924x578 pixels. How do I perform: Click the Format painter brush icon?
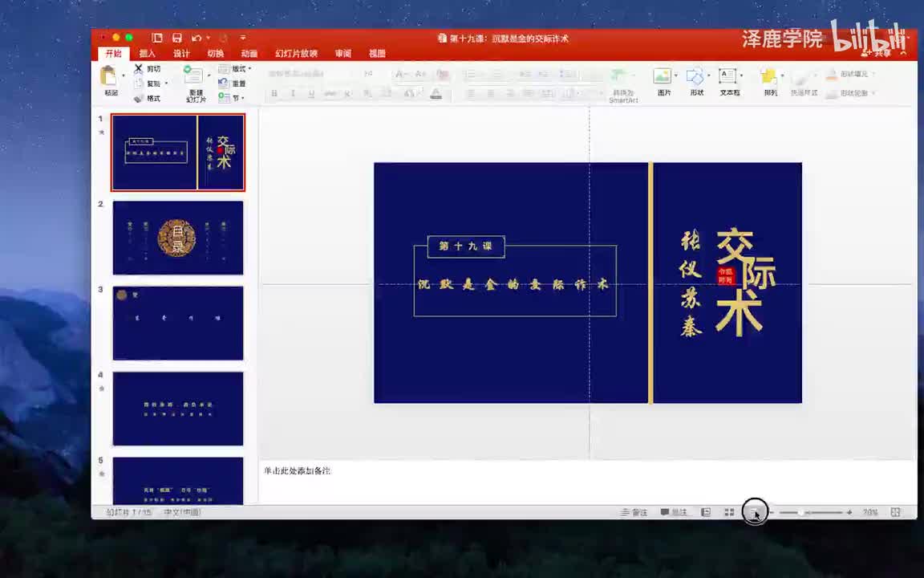pos(139,99)
